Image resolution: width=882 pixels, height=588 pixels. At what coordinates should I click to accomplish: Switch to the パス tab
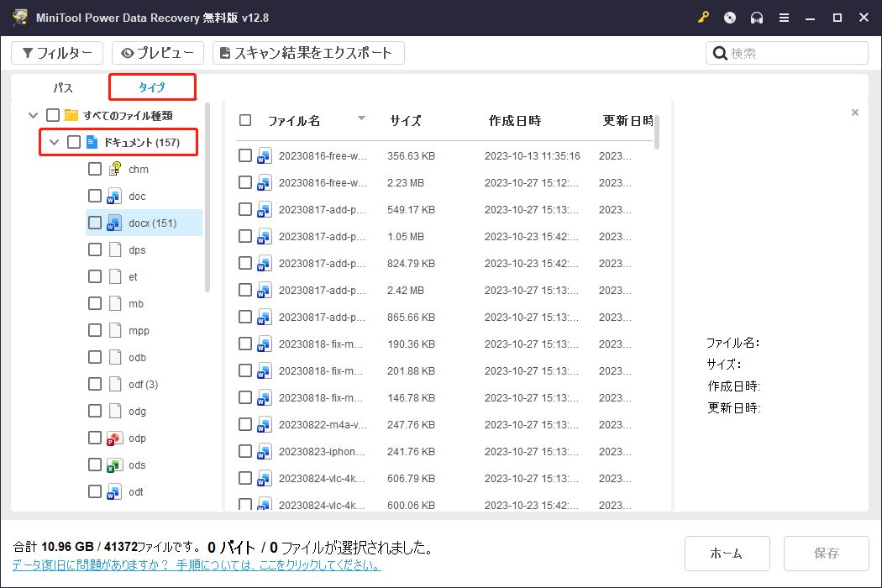click(x=62, y=87)
